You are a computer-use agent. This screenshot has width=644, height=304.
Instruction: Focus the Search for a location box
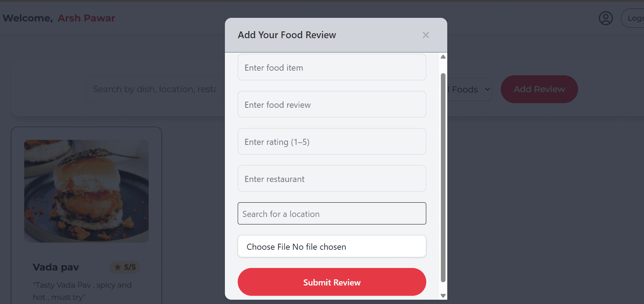331,214
